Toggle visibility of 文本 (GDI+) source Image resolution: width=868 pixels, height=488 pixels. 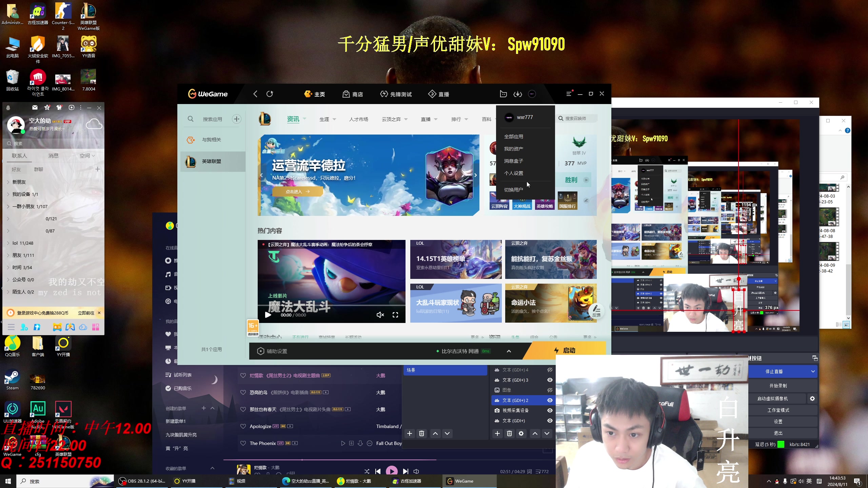[550, 421]
